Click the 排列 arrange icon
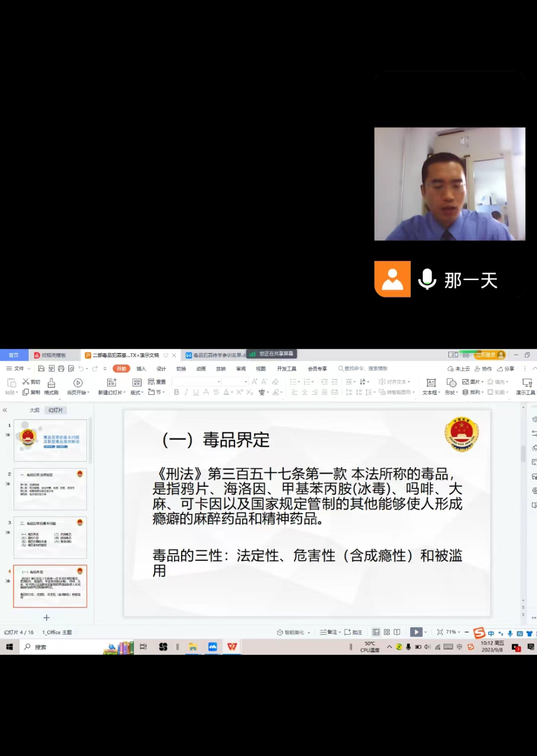This screenshot has width=537, height=756. point(472,392)
